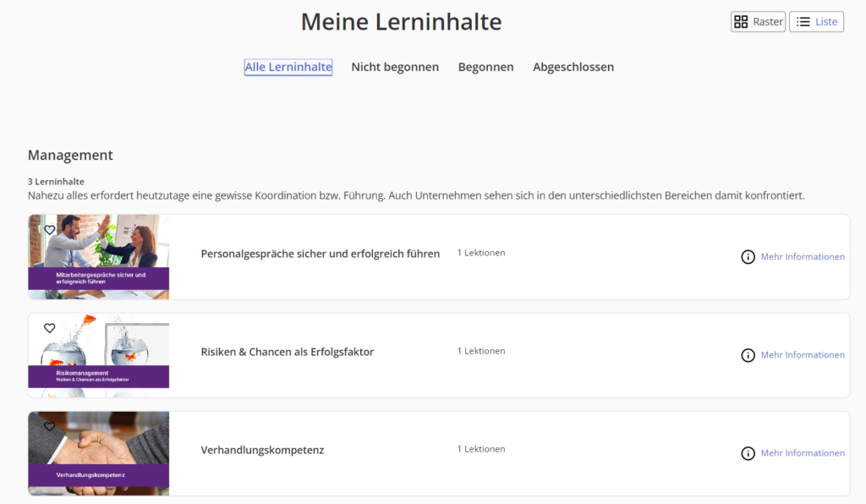Viewport: 866px width, 504px height.
Task: Open Mehr Informationen for Risiken & Chancen
Action: pyautogui.click(x=802, y=355)
